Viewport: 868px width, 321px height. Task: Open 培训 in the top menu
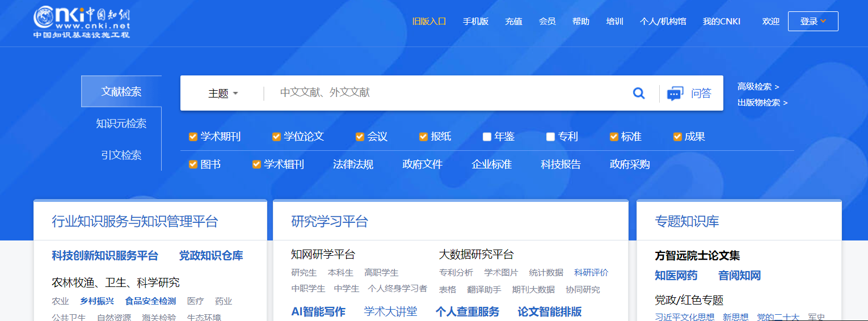coord(614,22)
